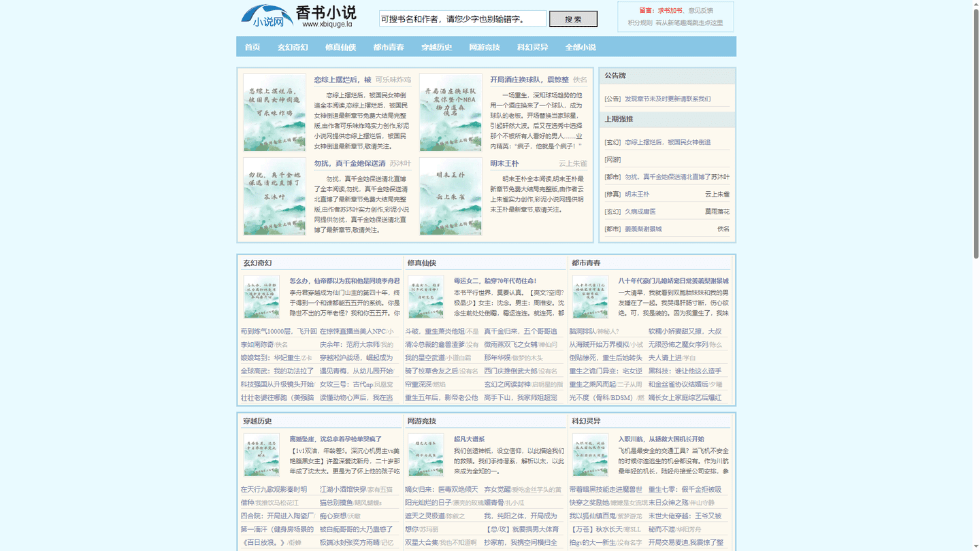Click 若从新笔趣阁跳走点这里 link

tap(689, 23)
